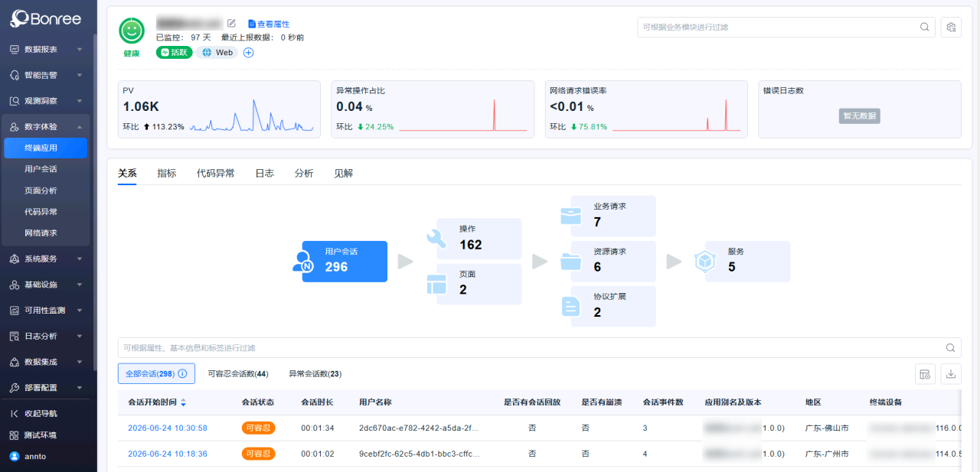Click the annto user avatar icon
980x472 pixels.
tap(15, 456)
